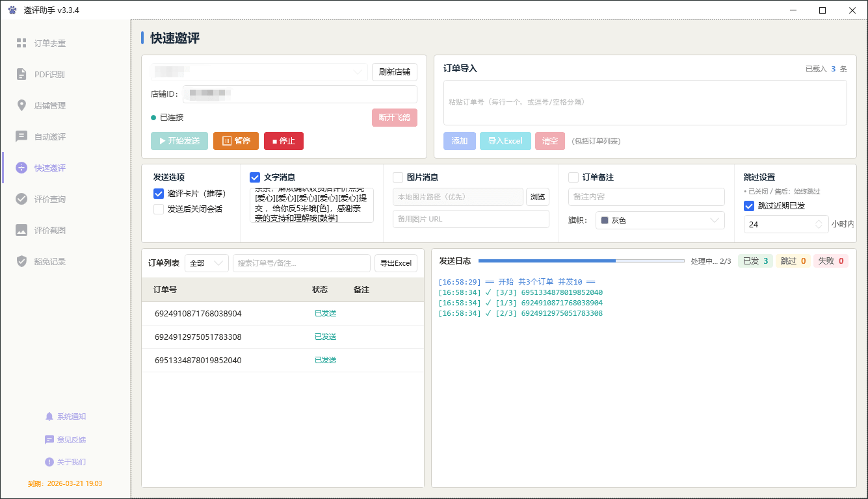Click the 评价截图 image icon
The image size is (868, 499).
[x=21, y=231]
